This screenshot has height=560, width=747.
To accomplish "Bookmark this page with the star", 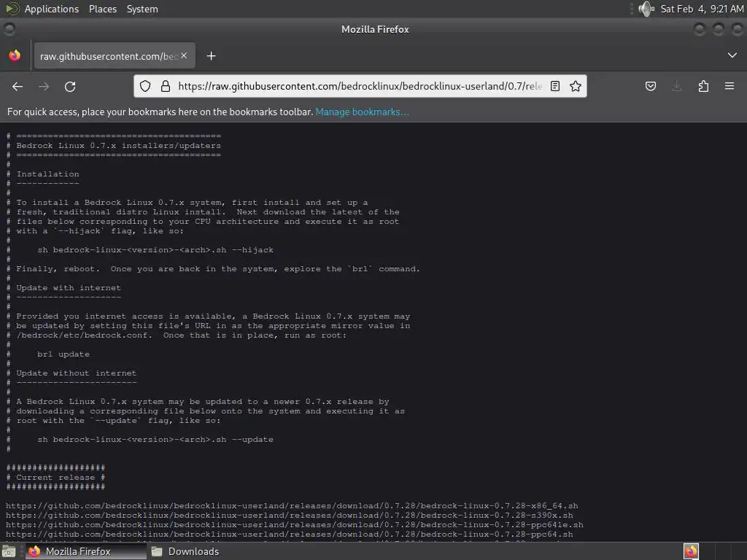I will [x=576, y=86].
